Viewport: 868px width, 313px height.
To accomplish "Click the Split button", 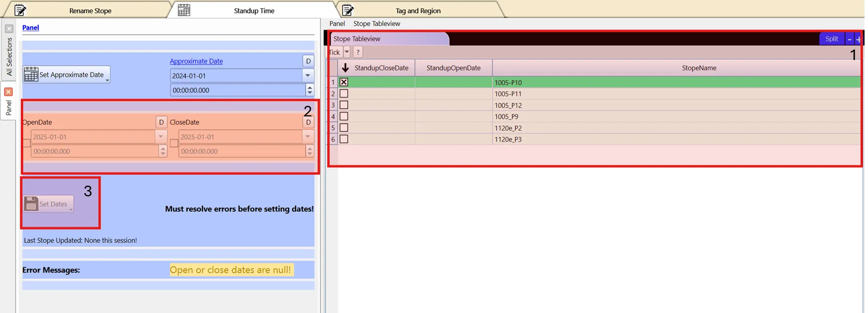I will pos(831,39).
